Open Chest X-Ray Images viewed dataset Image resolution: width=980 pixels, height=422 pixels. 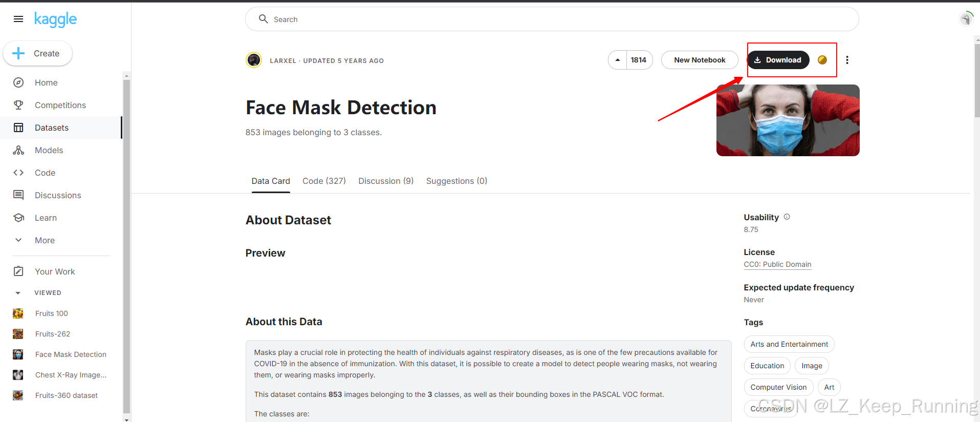pos(71,375)
